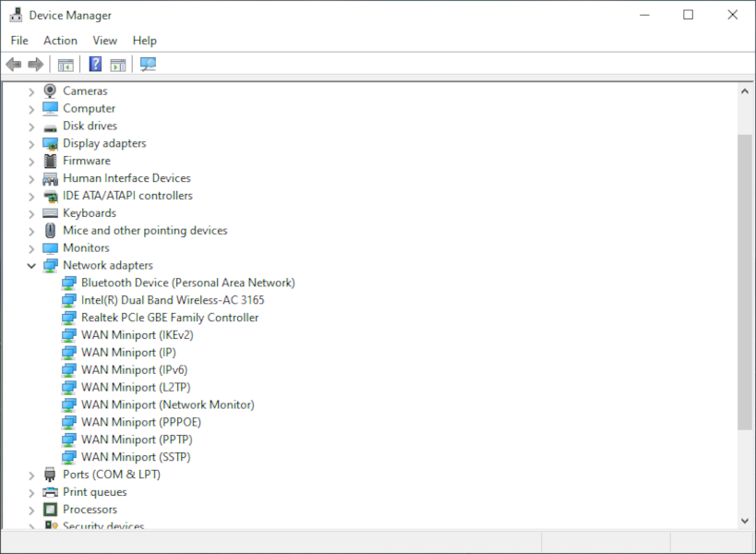Expand the Processors category
The height and width of the screenshot is (554, 756).
coord(31,510)
